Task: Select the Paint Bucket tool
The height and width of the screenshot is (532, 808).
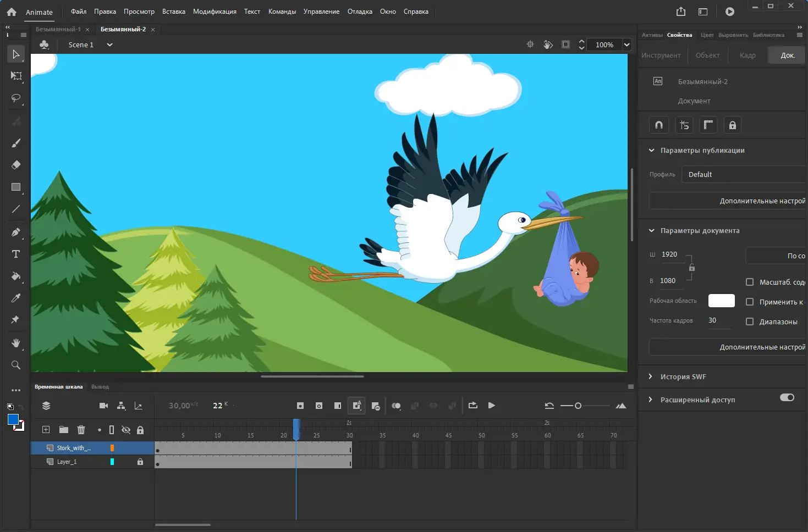Action: click(x=16, y=276)
